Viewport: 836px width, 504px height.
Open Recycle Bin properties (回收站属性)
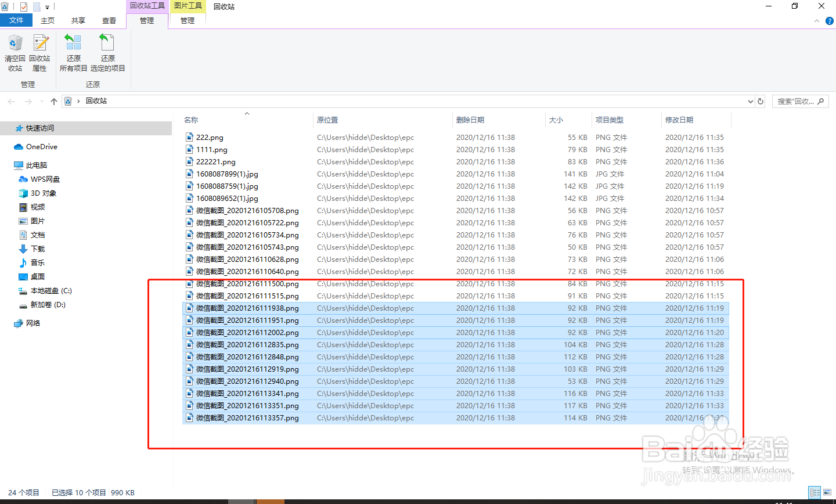click(x=39, y=53)
